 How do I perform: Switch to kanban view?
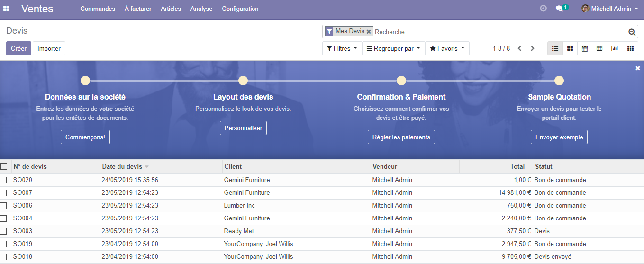(570, 48)
